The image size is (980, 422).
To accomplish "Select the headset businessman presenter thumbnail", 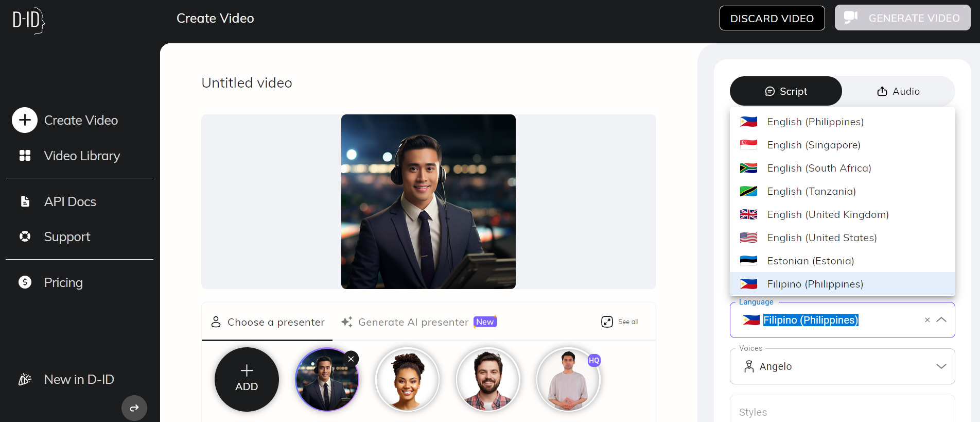I will (x=326, y=380).
